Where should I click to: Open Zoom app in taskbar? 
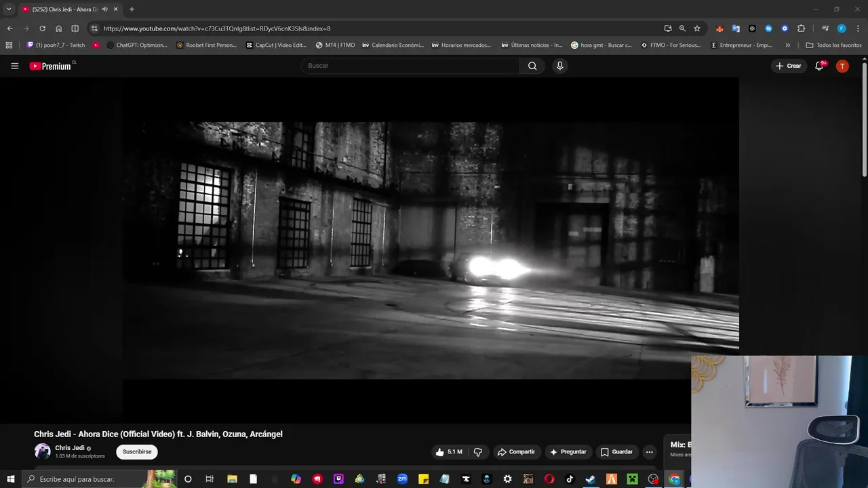(402, 479)
